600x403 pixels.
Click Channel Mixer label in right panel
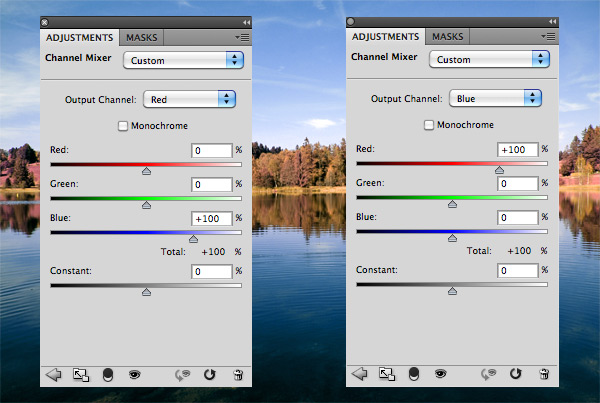click(x=384, y=57)
